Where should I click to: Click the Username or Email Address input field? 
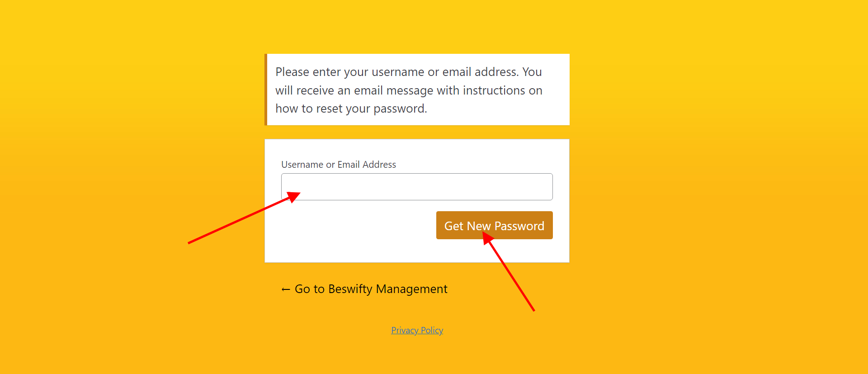click(x=417, y=187)
